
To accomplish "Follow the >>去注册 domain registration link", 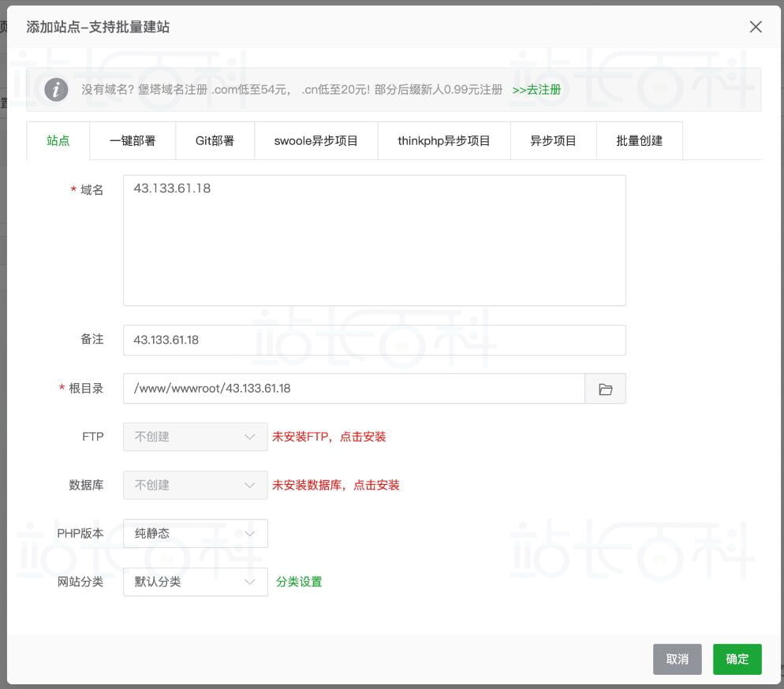I will 536,90.
